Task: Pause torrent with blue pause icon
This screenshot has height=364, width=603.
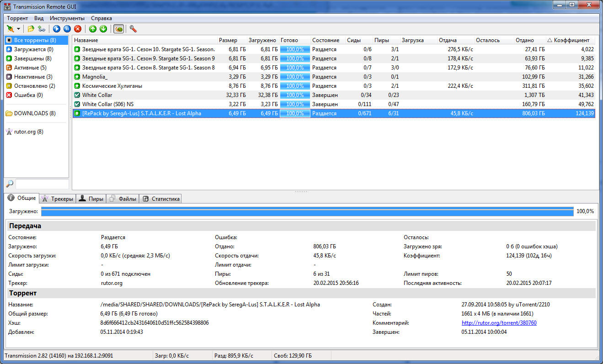Action: point(67,29)
